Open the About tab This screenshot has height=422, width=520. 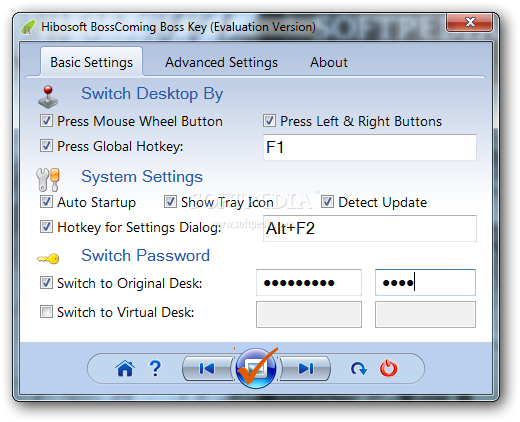329,62
